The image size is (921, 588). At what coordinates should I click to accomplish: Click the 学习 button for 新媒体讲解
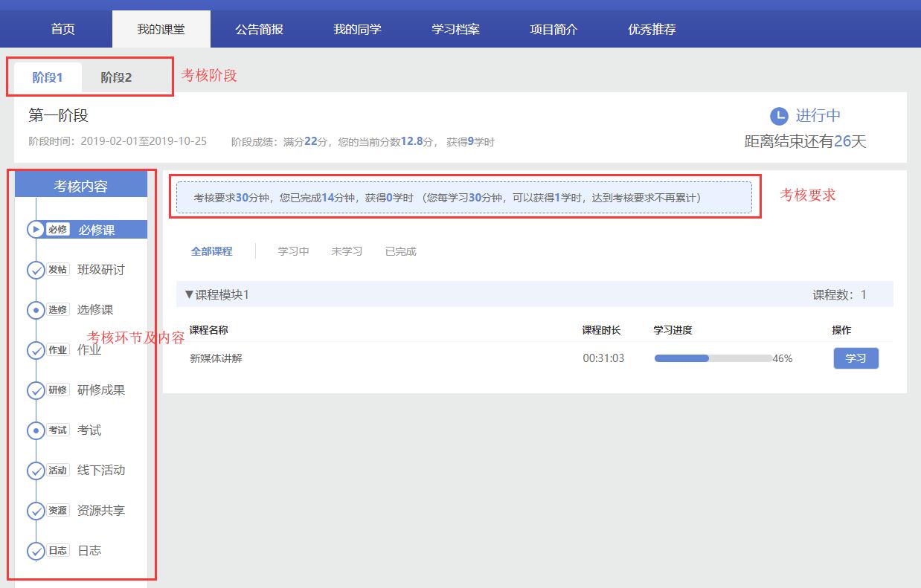click(856, 358)
